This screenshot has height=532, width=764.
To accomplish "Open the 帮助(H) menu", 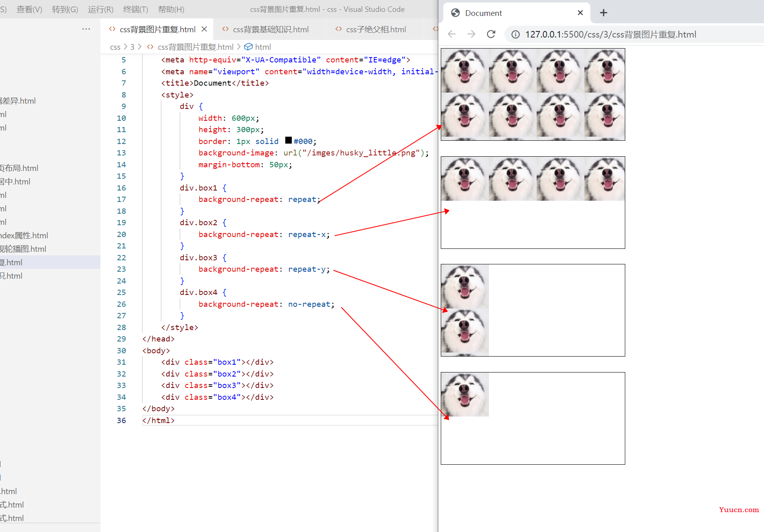I will click(171, 9).
